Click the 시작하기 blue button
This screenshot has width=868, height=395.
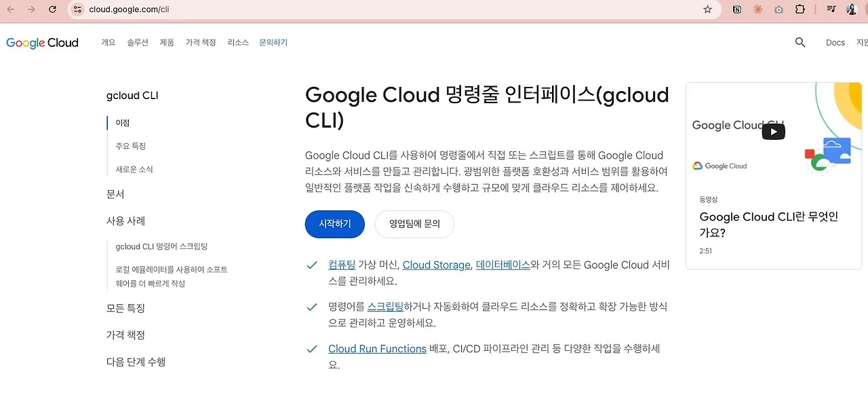pyautogui.click(x=335, y=224)
